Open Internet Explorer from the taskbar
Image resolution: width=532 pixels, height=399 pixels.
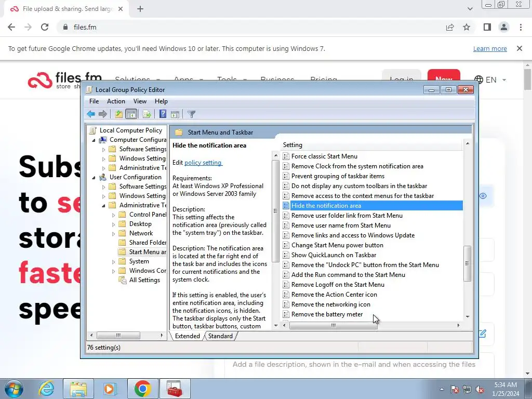coord(46,389)
